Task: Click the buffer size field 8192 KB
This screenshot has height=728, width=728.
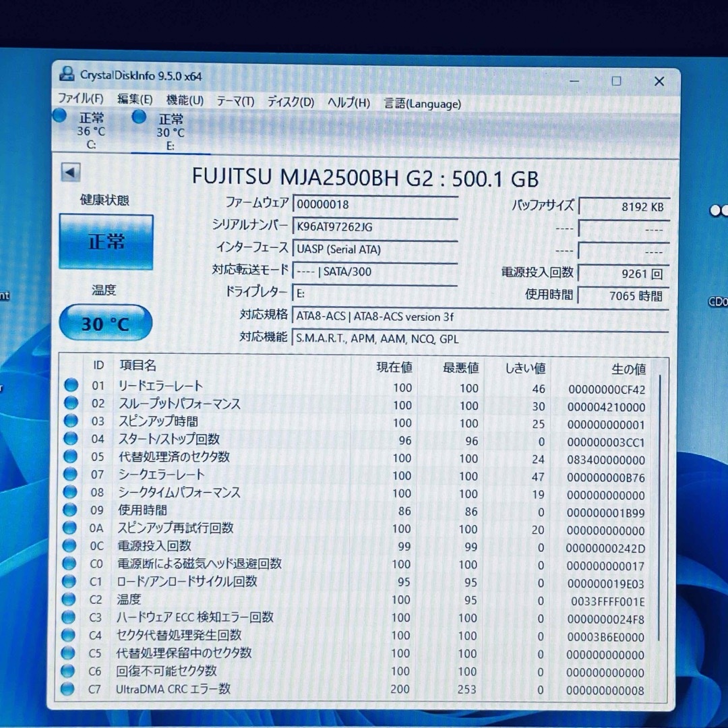Action: pyautogui.click(x=624, y=207)
